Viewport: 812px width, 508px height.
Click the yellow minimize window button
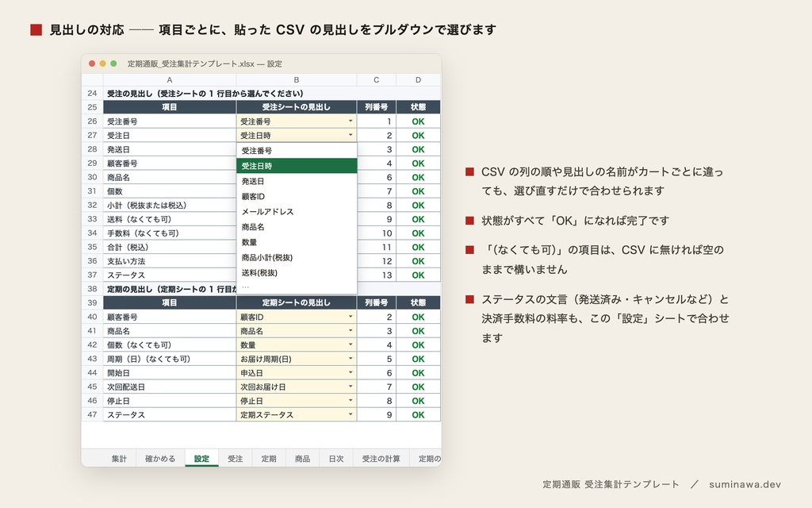pyautogui.click(x=102, y=63)
